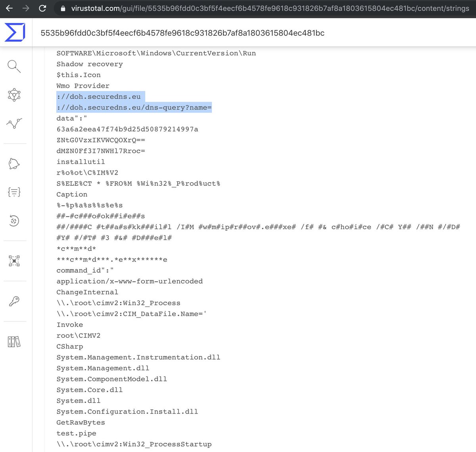Select obfuscated '%-%p%a%s%%s%e%s' string
This screenshot has width=476, height=452.
90,205
